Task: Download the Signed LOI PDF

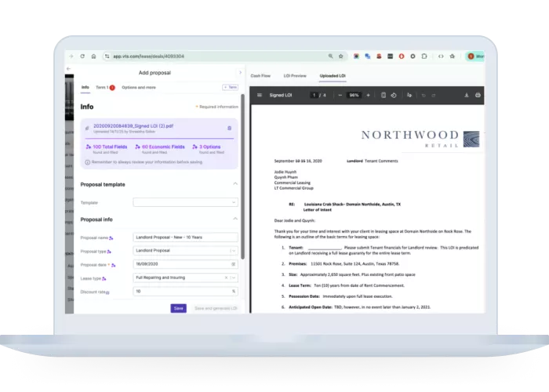Action: pyautogui.click(x=467, y=95)
